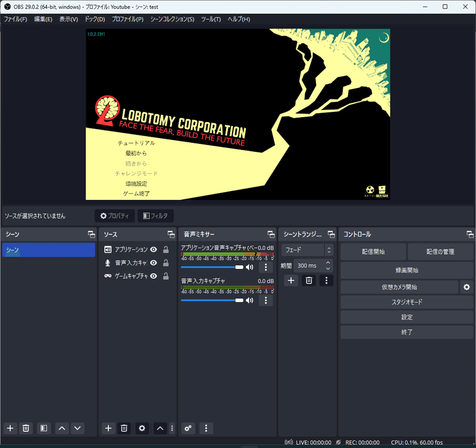This screenshot has width=476, height=448.
Task: Open 音声入力キャプチャ options dots
Action: (x=265, y=300)
